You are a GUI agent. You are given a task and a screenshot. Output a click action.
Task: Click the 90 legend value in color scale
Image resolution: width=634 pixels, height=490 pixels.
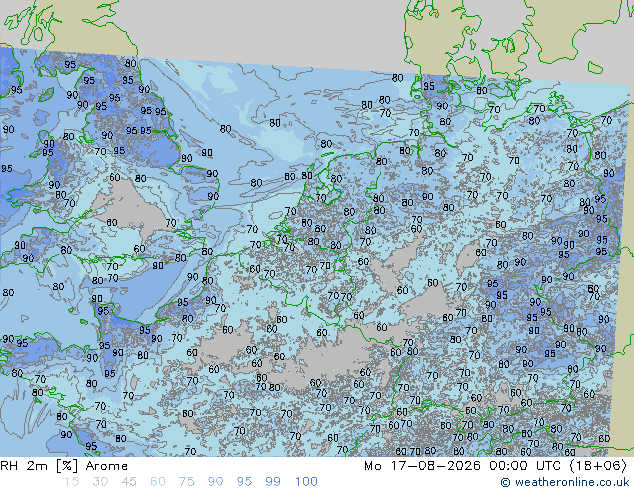[x=215, y=482]
